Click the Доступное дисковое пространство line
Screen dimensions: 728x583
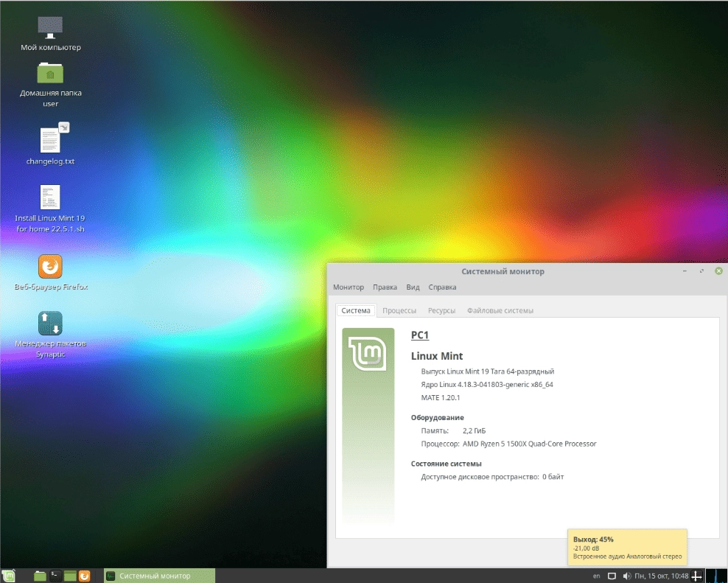pos(492,477)
